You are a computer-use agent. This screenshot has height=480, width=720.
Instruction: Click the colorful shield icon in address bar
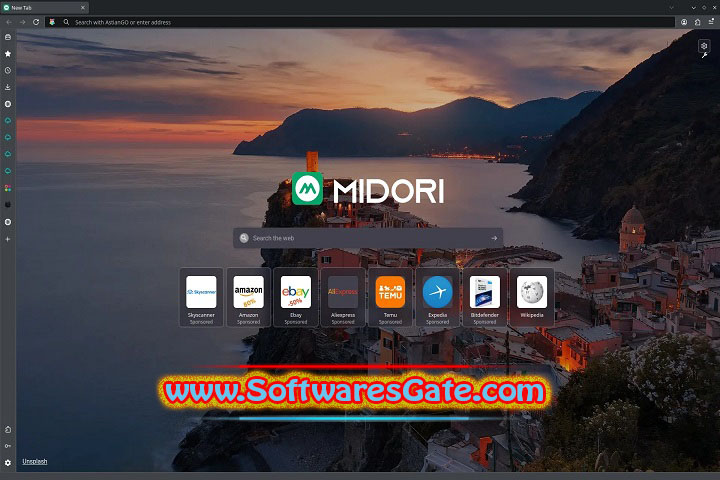click(x=52, y=22)
